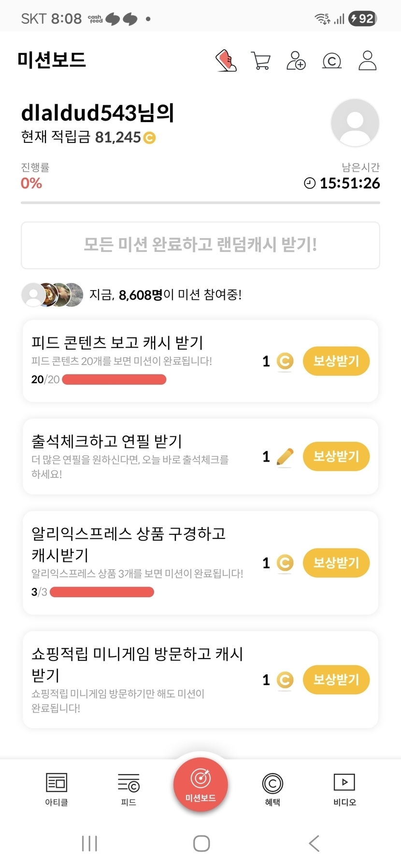Tap the coin icon in AliExpress mission
Screen dimensions: 401x868
285,563
